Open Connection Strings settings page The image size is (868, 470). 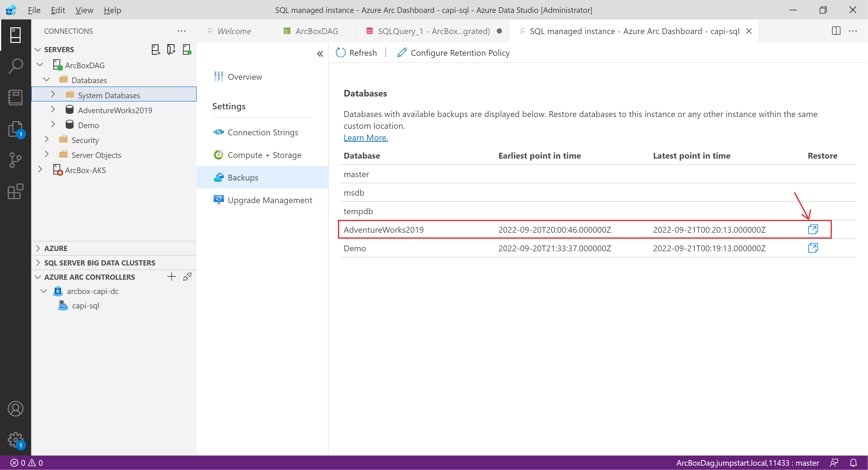click(x=262, y=132)
